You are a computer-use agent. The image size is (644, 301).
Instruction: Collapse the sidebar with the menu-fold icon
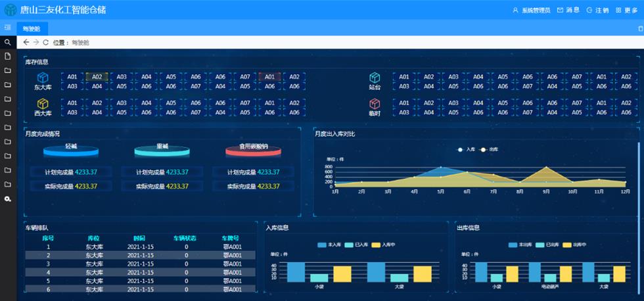tap(8, 28)
